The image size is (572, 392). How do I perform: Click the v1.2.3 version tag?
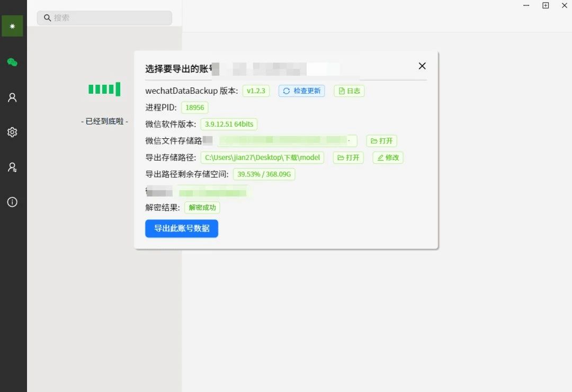click(x=256, y=91)
